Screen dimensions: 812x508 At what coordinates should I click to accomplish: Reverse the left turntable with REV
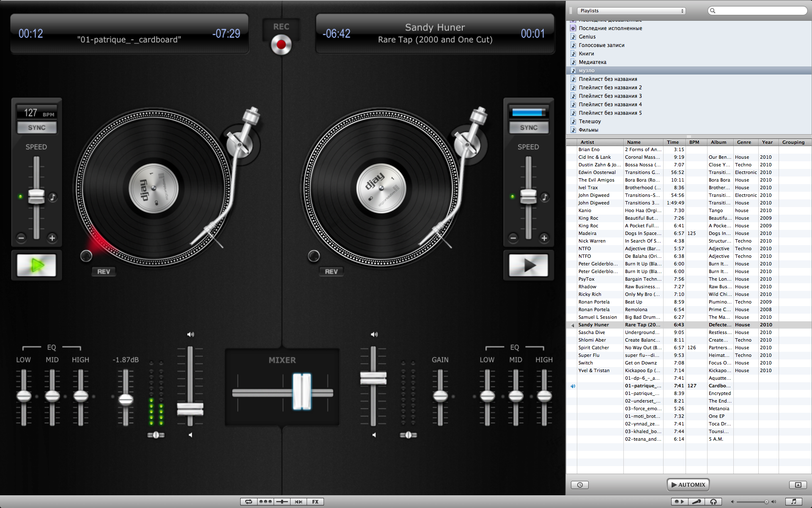(104, 271)
